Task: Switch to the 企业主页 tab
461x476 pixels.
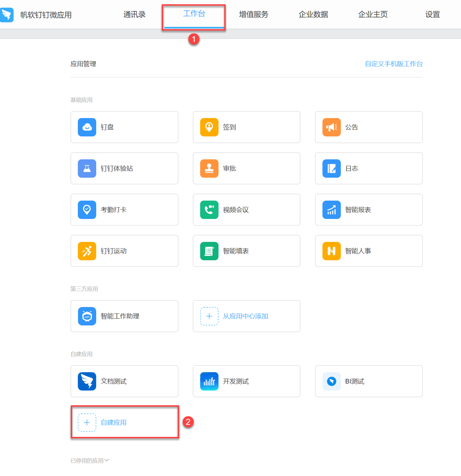Action: (373, 15)
